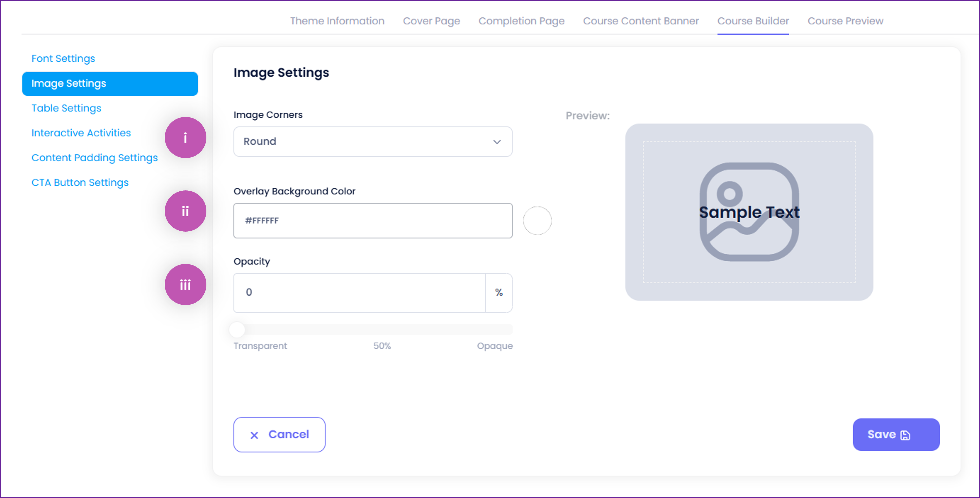Go to the Completion Page tab
The height and width of the screenshot is (498, 980).
(x=521, y=21)
